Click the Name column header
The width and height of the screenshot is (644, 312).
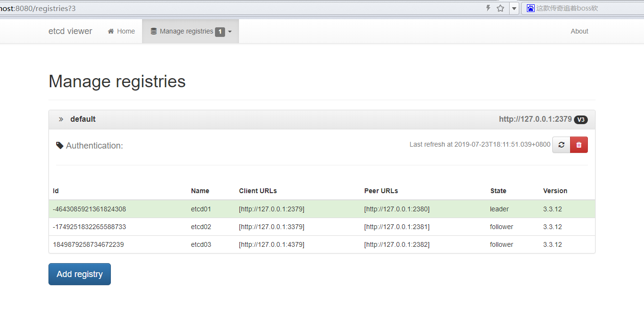[200, 191]
